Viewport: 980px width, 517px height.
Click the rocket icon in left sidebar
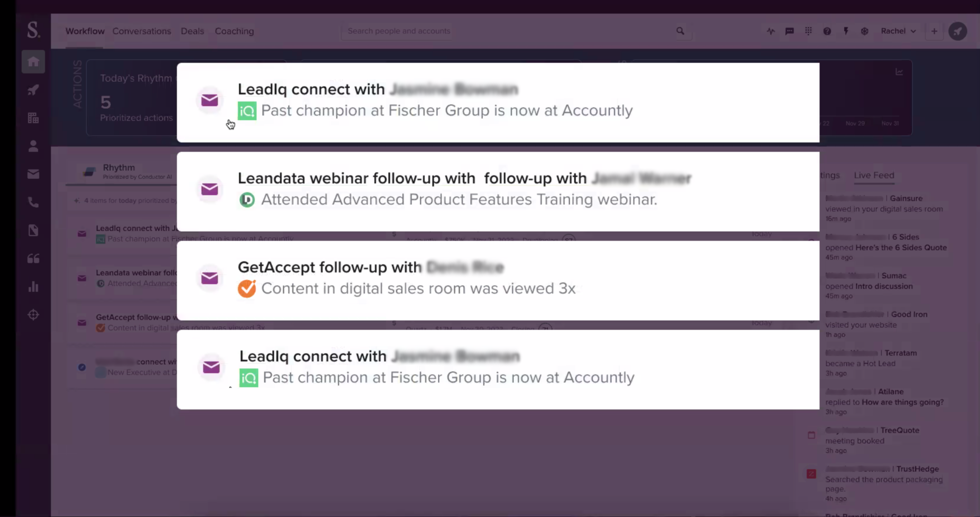(x=33, y=90)
